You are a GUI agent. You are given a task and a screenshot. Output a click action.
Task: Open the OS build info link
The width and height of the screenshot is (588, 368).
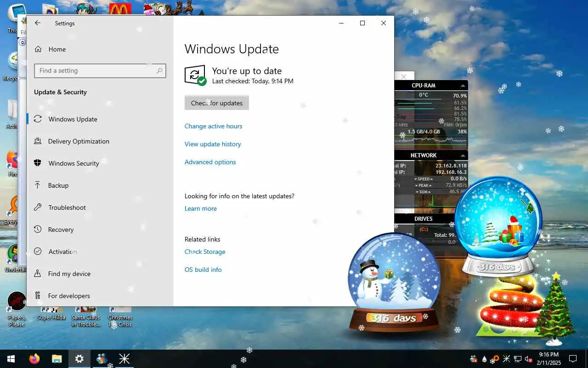203,270
